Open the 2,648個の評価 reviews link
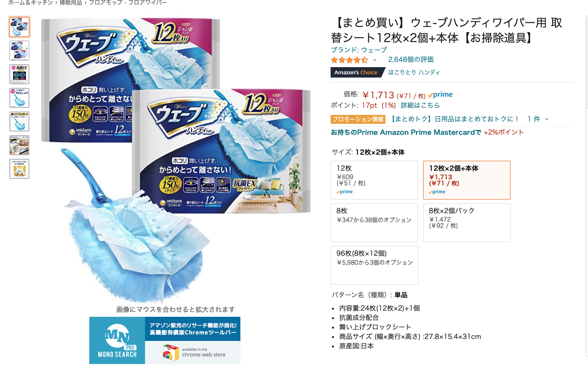The height and width of the screenshot is (365, 588). pos(411,60)
